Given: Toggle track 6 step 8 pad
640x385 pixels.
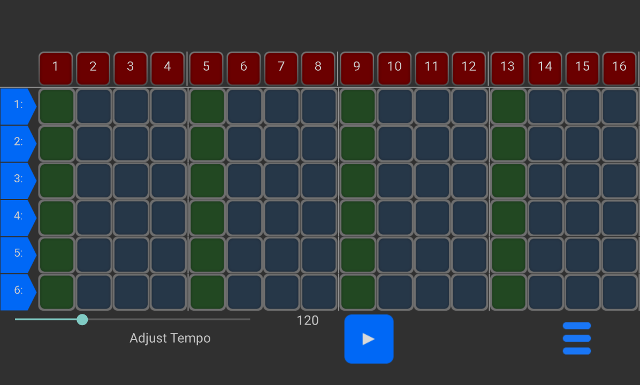Looking at the screenshot, I should pos(319,292).
